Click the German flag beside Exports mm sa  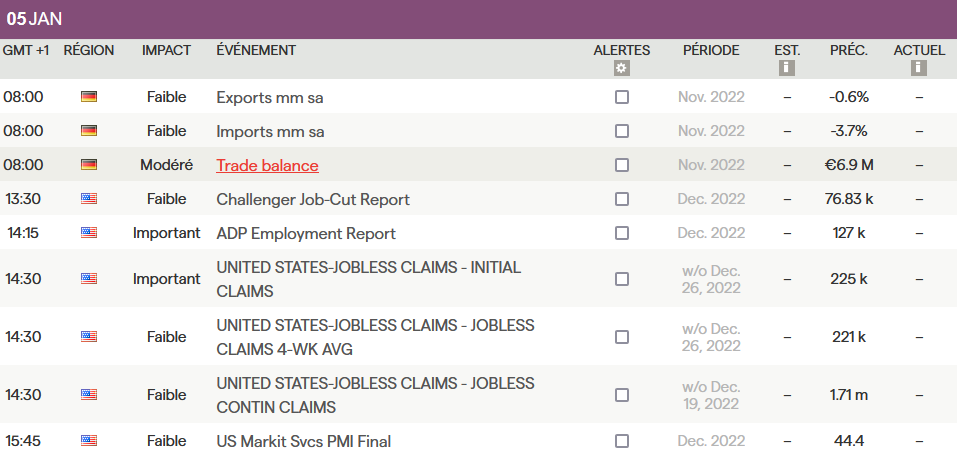(x=89, y=97)
